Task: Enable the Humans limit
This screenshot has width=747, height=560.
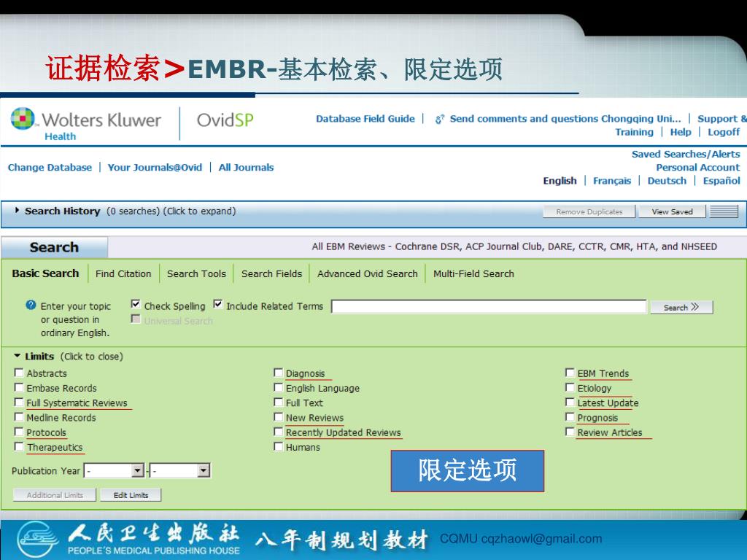Action: tap(278, 446)
